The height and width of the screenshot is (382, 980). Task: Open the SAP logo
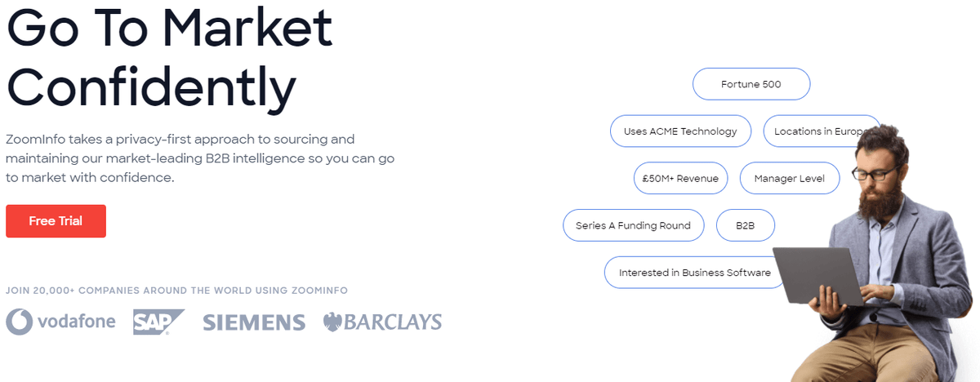159,322
